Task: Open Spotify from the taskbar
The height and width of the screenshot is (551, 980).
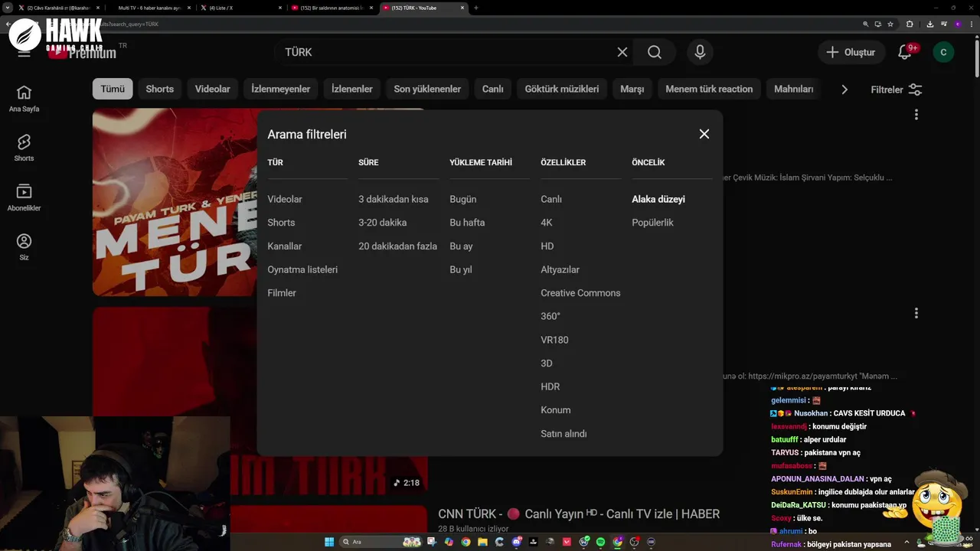Action: click(x=600, y=542)
